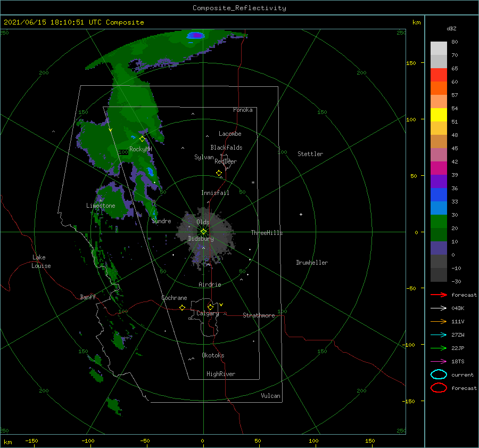Click the 36 dBZ purple color swatch
Image resolution: width=479 pixels, height=448 pixels.
(x=439, y=181)
